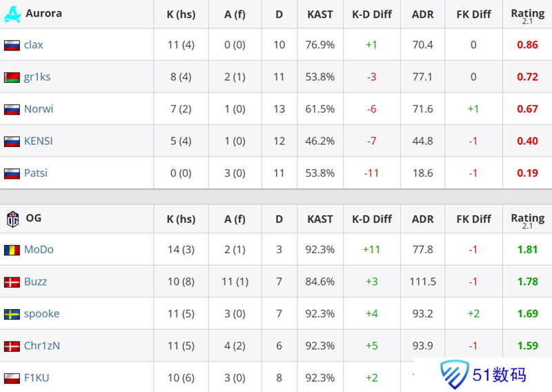
Task: Click the Polish flag beside F1KU
Action: click(x=12, y=378)
